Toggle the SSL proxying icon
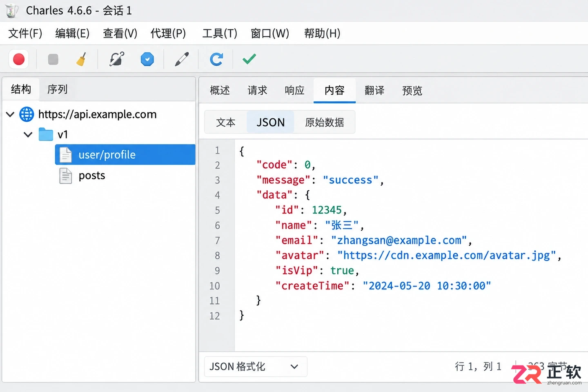The image size is (588, 392). coord(117,60)
